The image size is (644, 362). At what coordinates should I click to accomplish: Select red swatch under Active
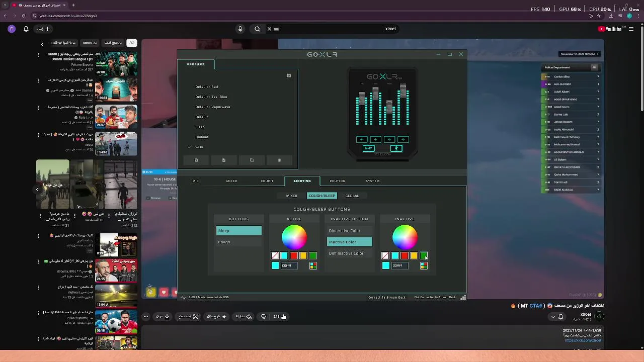coord(294,256)
